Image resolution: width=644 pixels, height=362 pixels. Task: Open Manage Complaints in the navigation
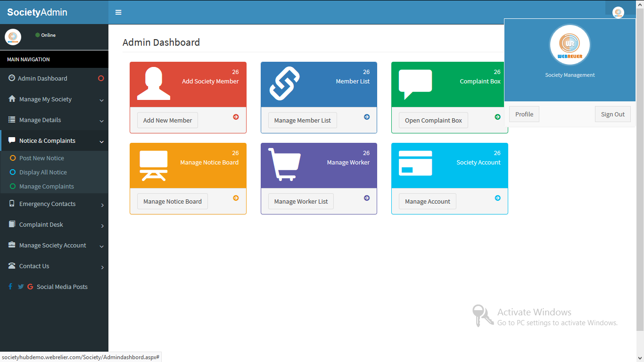tap(46, 186)
